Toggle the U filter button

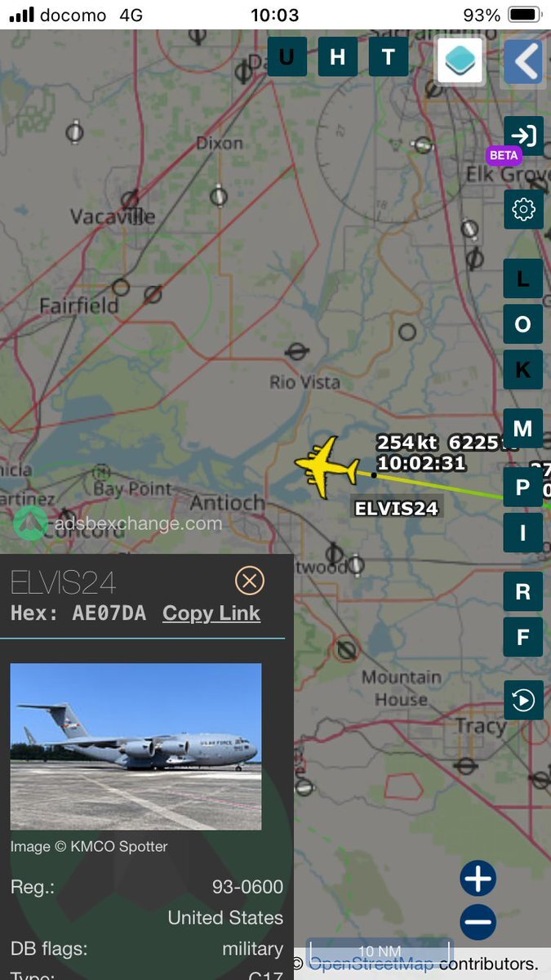click(287, 57)
